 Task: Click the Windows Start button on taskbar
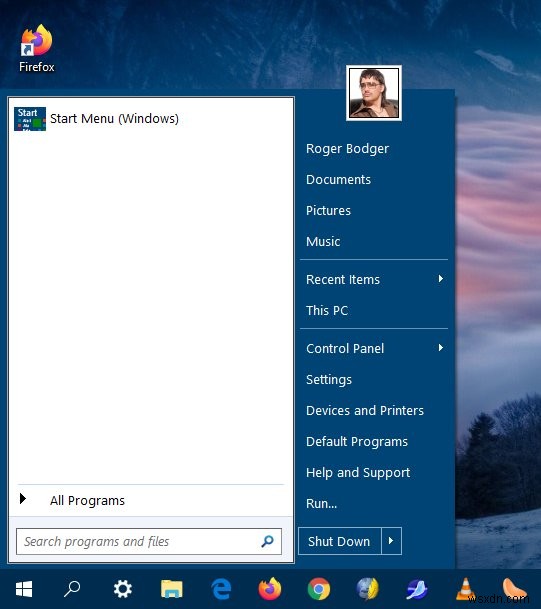tap(24, 589)
